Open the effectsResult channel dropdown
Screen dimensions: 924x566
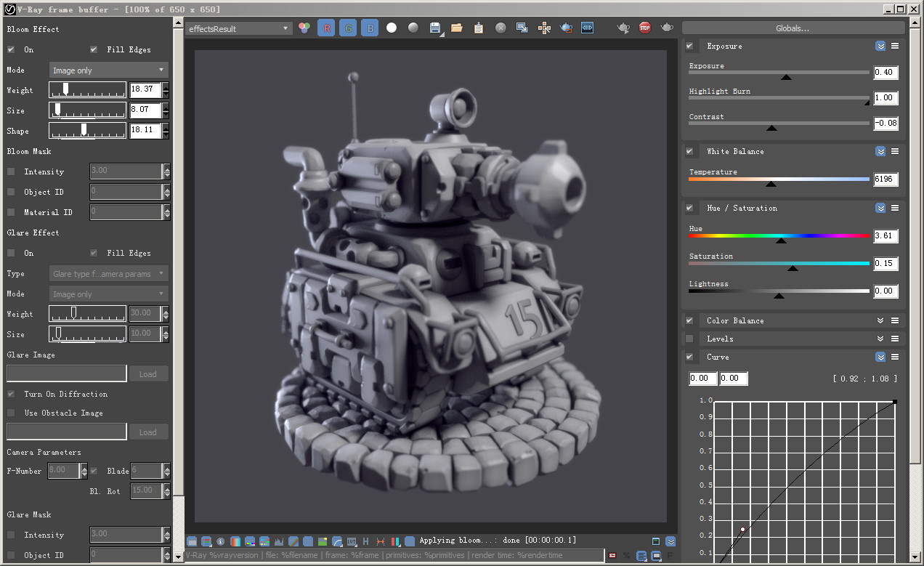[x=239, y=28]
